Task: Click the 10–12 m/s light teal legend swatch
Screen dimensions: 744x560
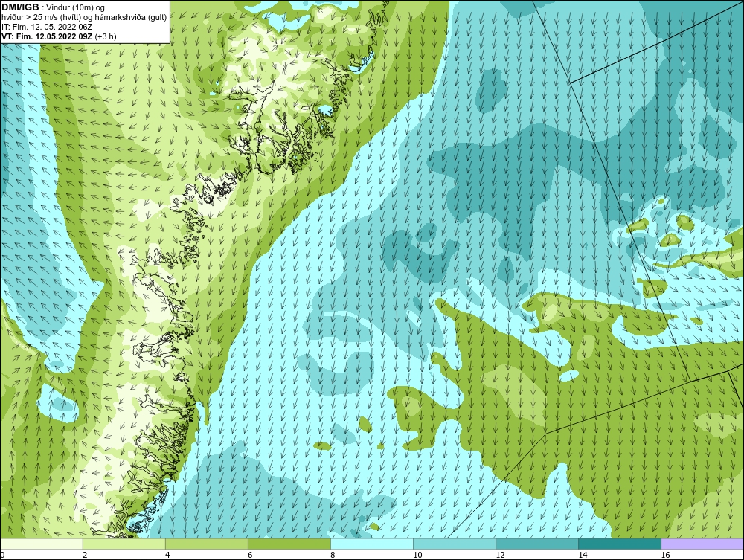Action: (454, 544)
